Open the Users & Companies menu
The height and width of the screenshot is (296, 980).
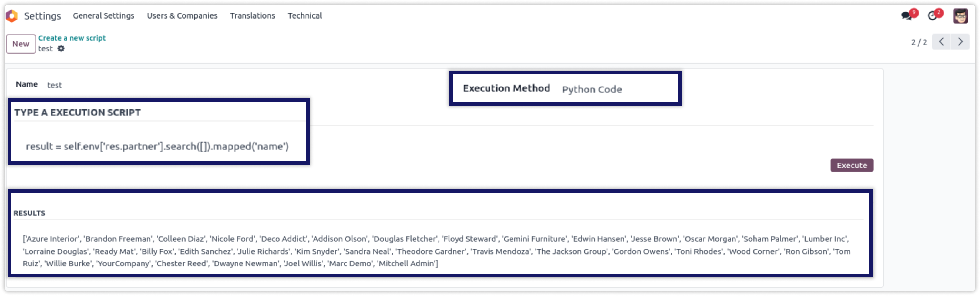point(182,15)
